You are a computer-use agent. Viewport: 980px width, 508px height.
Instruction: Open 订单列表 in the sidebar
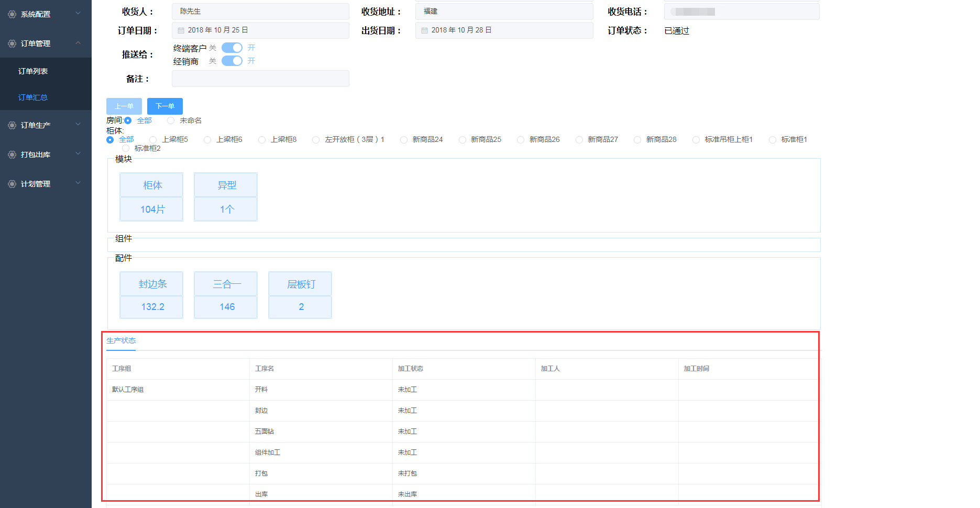(x=33, y=71)
